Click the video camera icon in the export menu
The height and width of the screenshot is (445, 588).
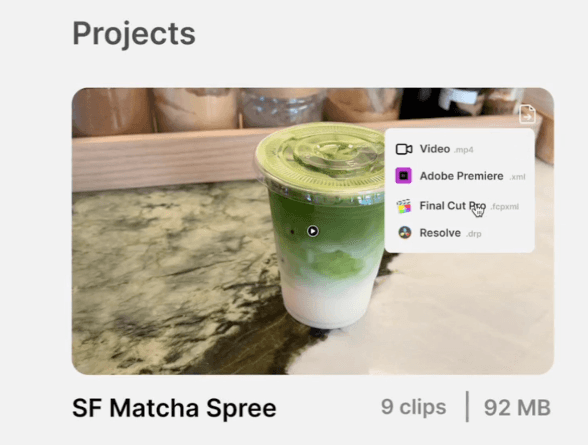tap(404, 149)
